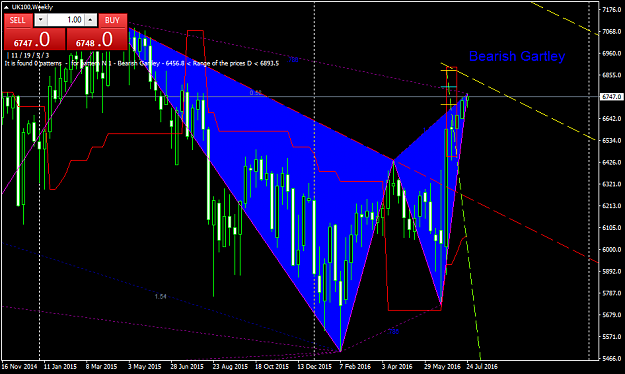
Task: Click the 11 Jan 2015 date label
Action: click(x=60, y=366)
